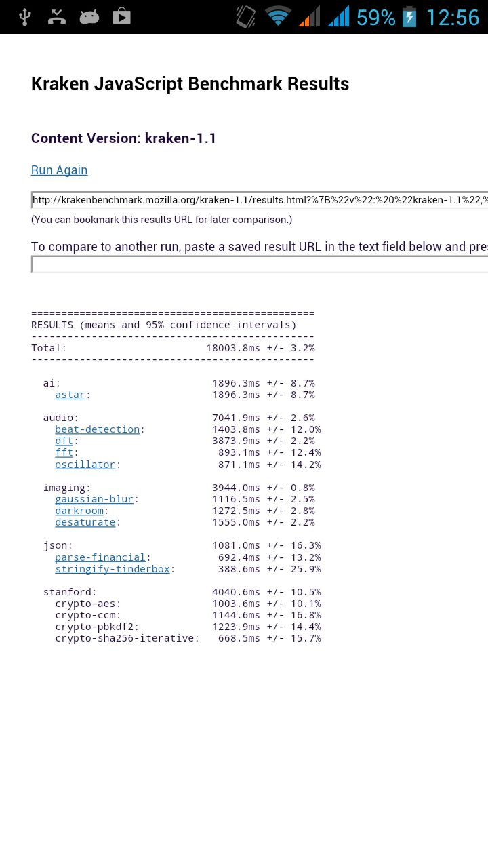Tap the 12:56 clock in status bar
Screen dimensions: 488x868
[452, 17]
